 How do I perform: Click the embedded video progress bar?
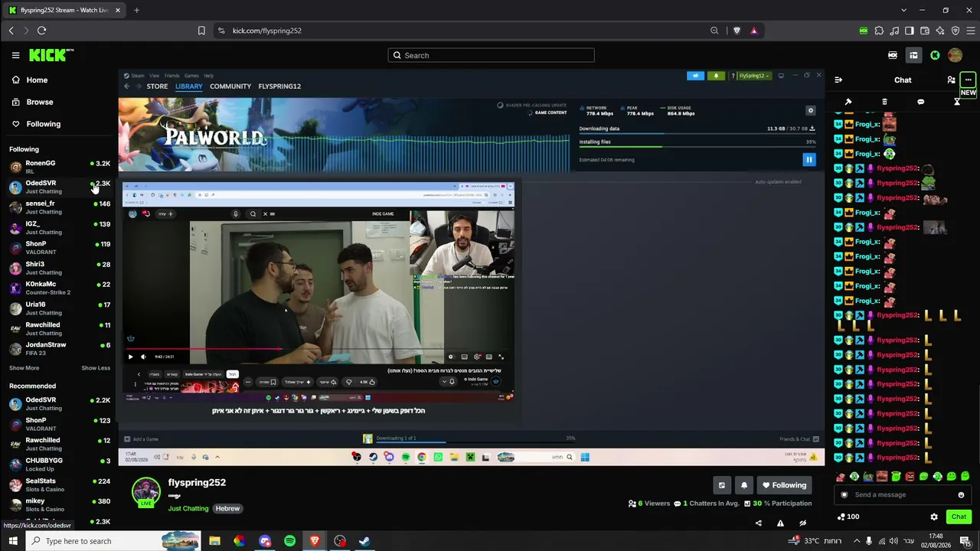tap(318, 349)
